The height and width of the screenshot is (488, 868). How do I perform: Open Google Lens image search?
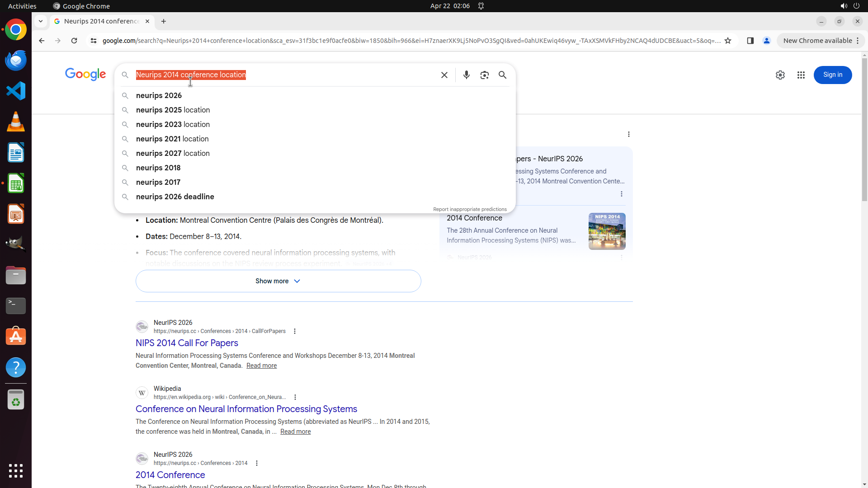point(484,75)
